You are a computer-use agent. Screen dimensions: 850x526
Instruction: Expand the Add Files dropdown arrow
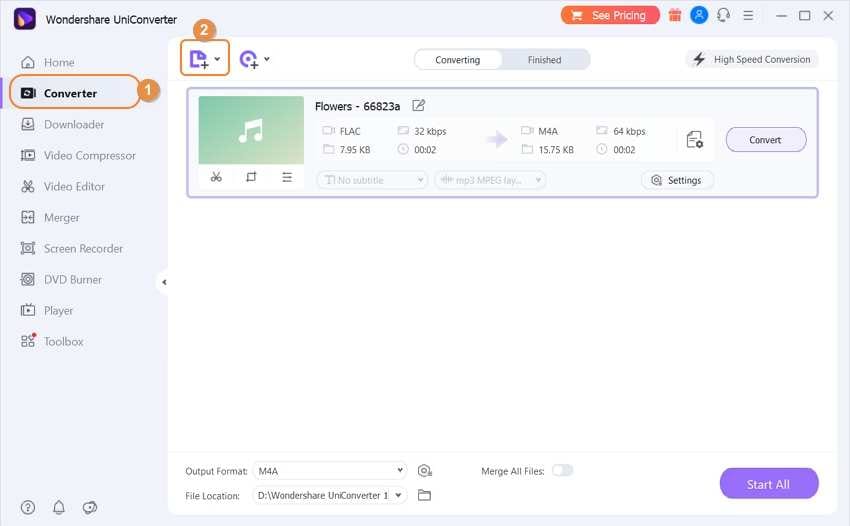(x=217, y=59)
